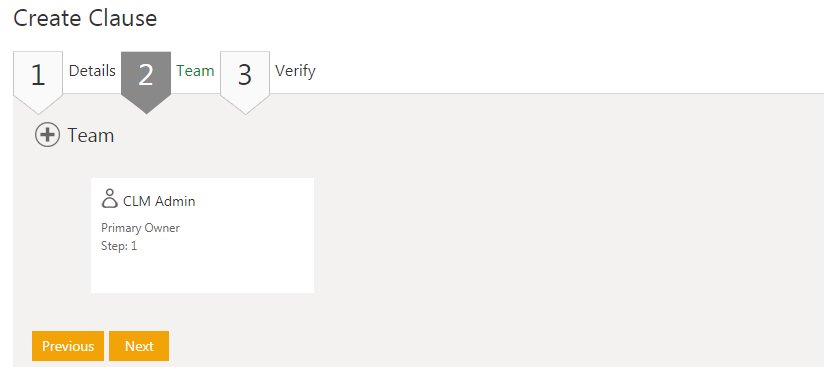Click the person icon on CLM Admin card
The height and width of the screenshot is (367, 824).
[x=109, y=199]
